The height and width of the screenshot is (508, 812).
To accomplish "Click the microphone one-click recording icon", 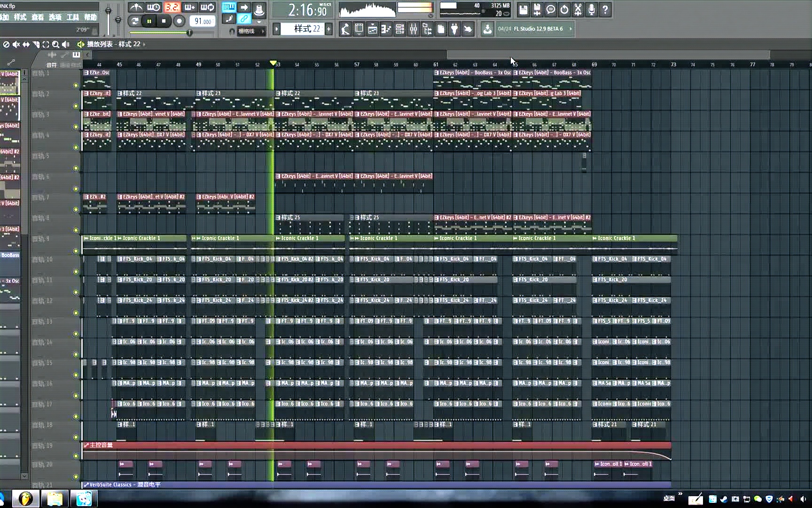I will (592, 9).
